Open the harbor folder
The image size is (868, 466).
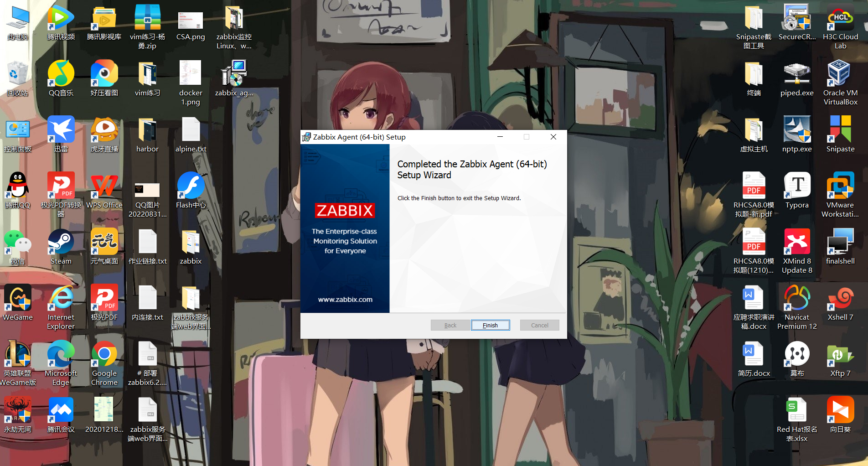click(148, 135)
